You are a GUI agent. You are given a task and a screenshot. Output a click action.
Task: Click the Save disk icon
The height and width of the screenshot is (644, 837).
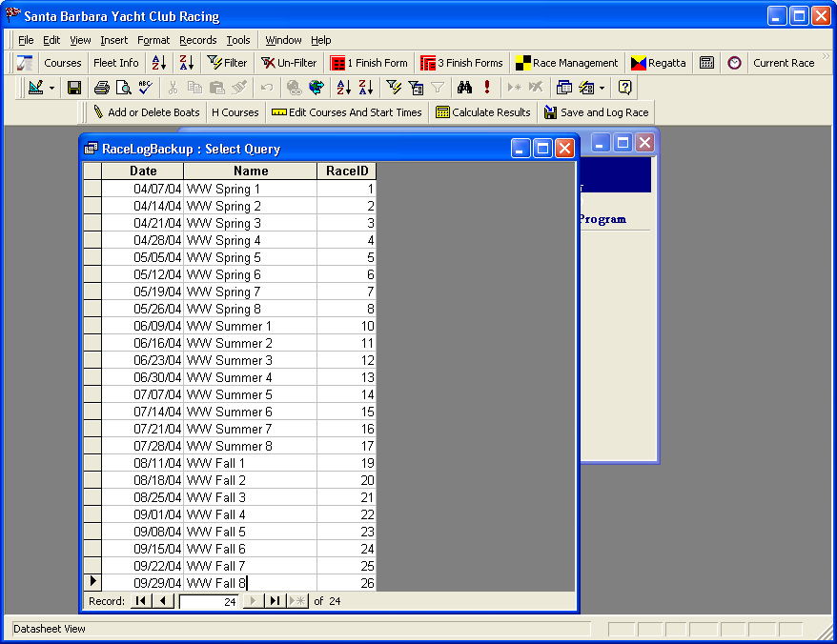click(x=74, y=88)
